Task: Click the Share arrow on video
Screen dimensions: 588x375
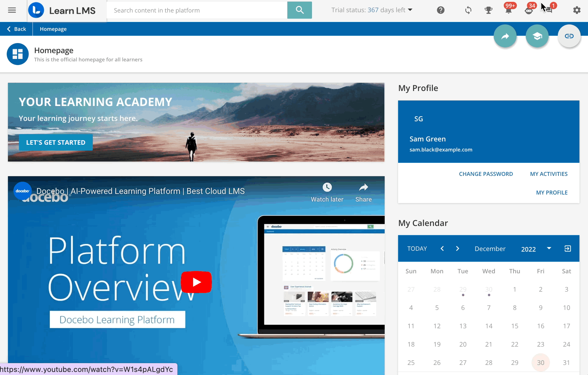Action: point(363,187)
